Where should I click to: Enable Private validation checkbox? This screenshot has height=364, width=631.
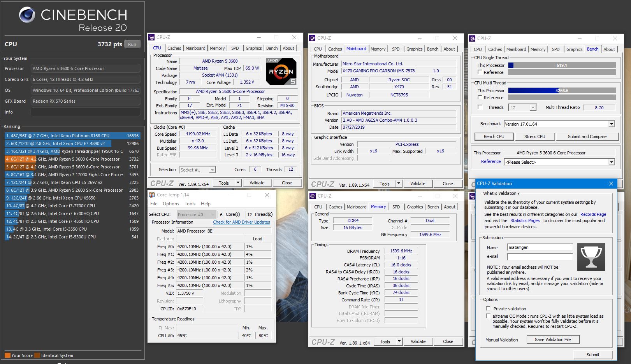488,308
